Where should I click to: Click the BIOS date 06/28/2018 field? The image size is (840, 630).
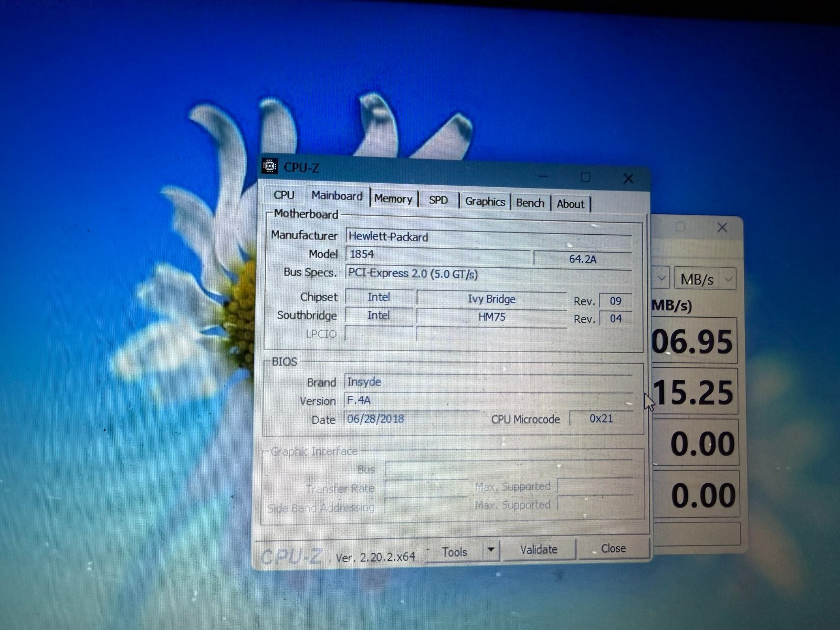(412, 419)
